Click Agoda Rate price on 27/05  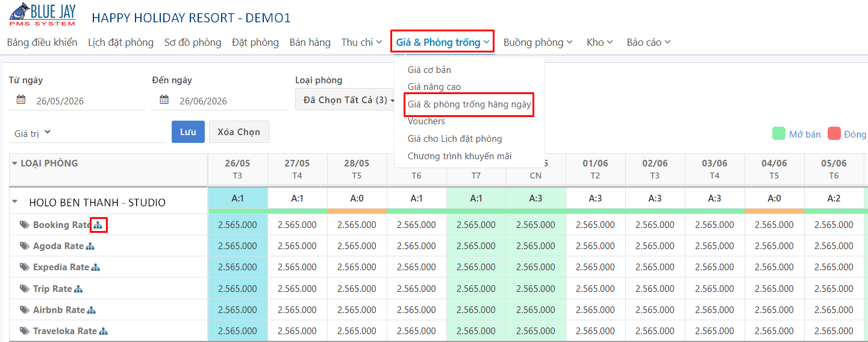(x=297, y=246)
